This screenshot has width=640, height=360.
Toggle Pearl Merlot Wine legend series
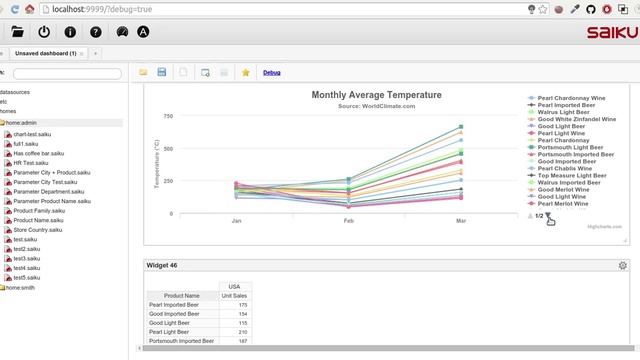pyautogui.click(x=563, y=204)
